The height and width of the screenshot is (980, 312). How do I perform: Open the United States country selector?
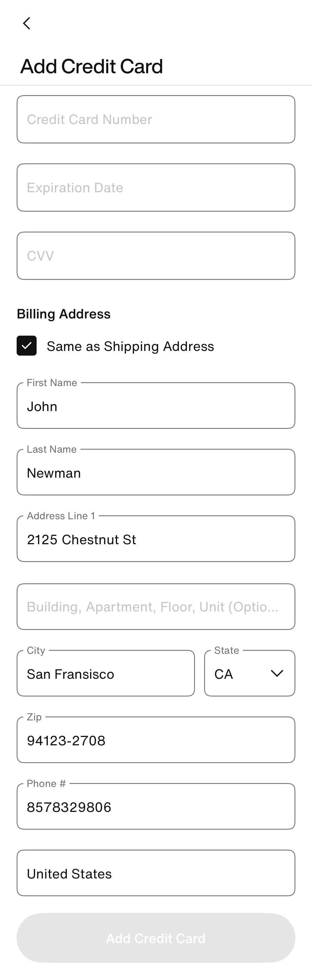(156, 873)
